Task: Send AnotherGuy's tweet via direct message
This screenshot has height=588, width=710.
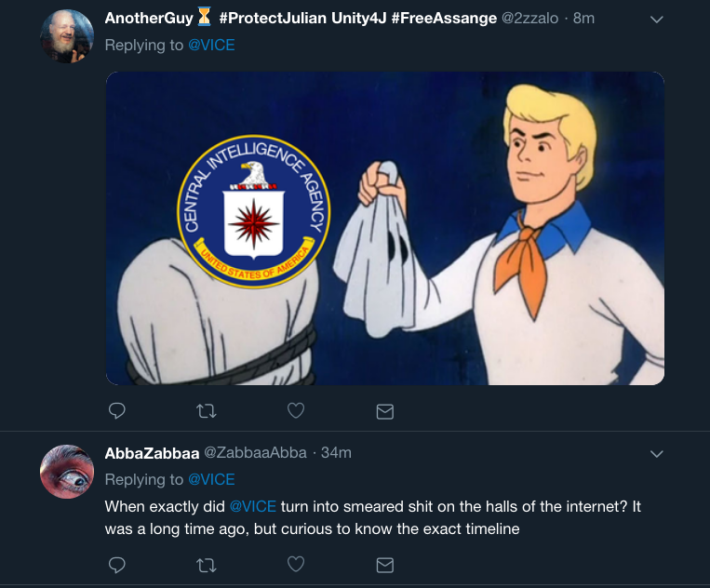Action: [x=384, y=410]
